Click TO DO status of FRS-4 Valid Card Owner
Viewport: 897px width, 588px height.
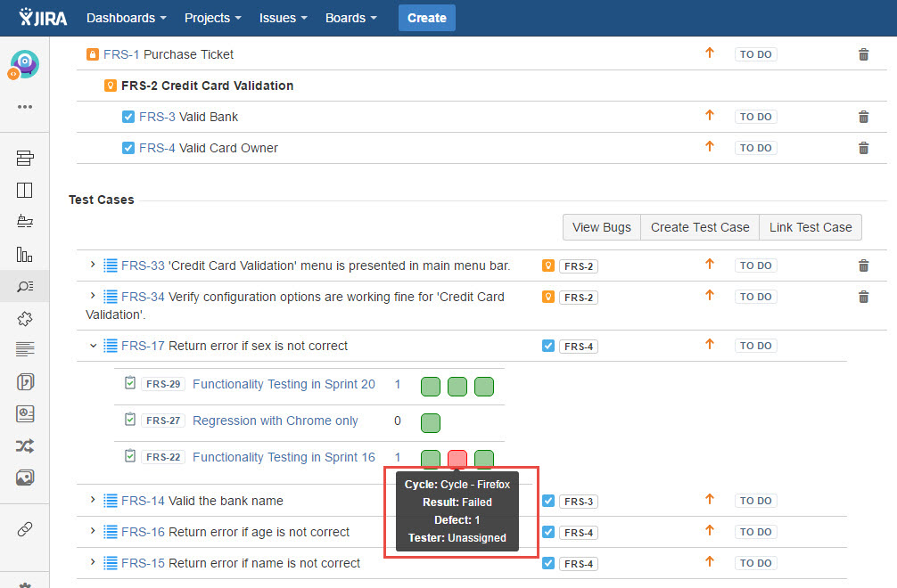[x=756, y=148]
